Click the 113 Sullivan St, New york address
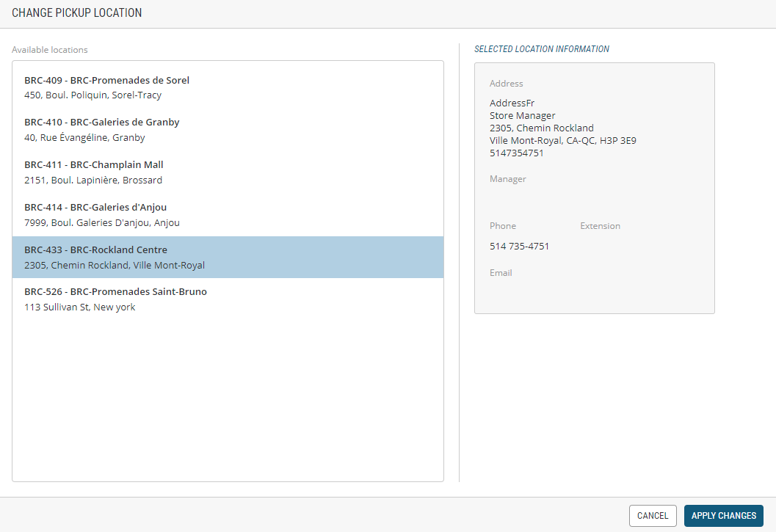 tap(79, 307)
